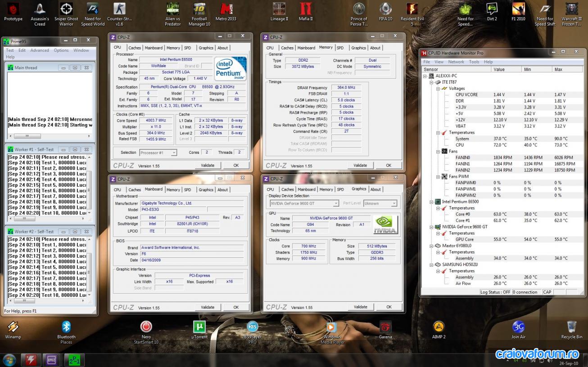Open the µTorrent desktop icon
The height and width of the screenshot is (367, 588).
tap(199, 330)
